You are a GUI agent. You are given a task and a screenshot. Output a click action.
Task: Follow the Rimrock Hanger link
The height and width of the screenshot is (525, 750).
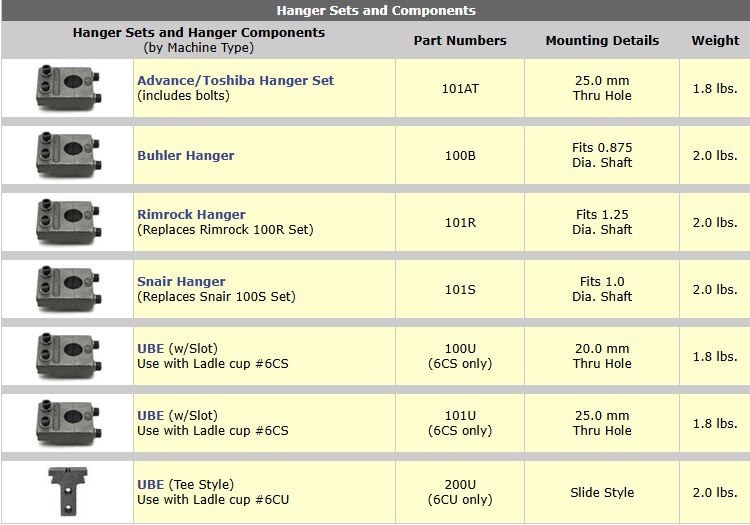point(191,214)
